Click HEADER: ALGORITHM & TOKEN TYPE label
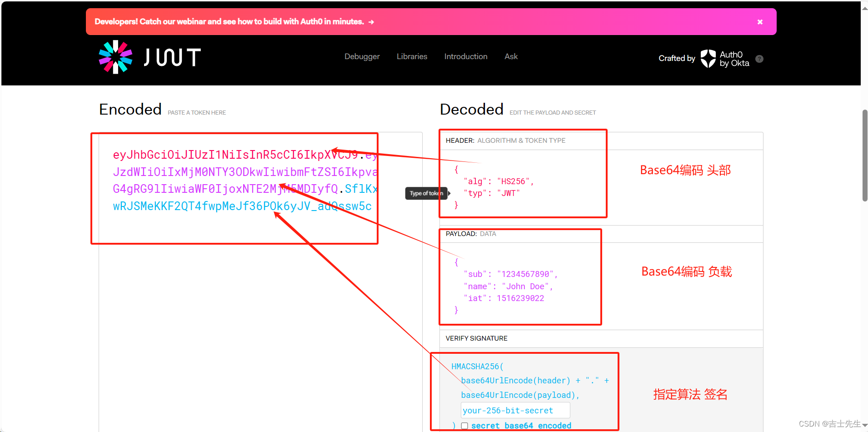The image size is (868, 432). click(505, 141)
